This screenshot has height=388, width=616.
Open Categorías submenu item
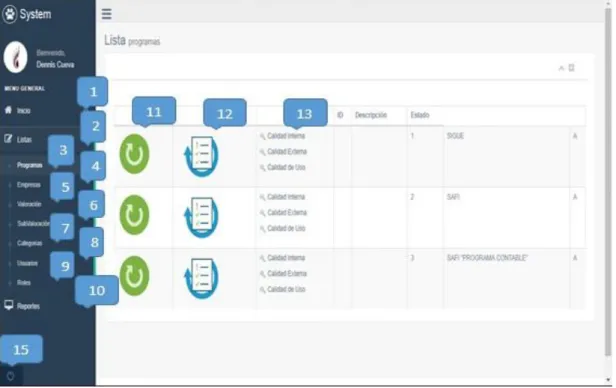coord(29,243)
